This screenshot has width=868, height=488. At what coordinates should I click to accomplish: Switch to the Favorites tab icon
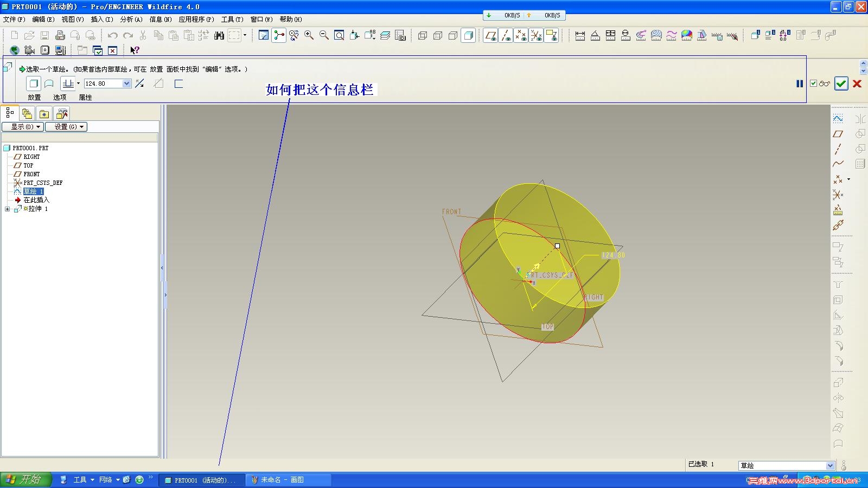pos(44,113)
